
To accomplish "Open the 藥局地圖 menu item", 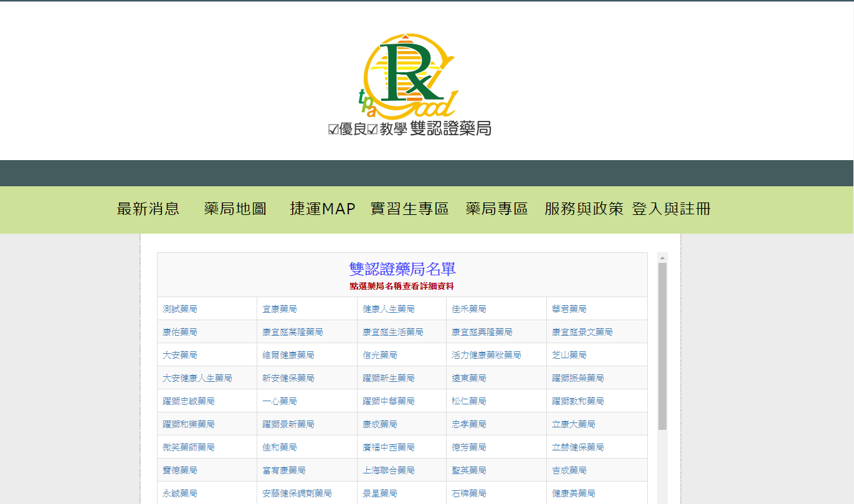I will (x=235, y=209).
